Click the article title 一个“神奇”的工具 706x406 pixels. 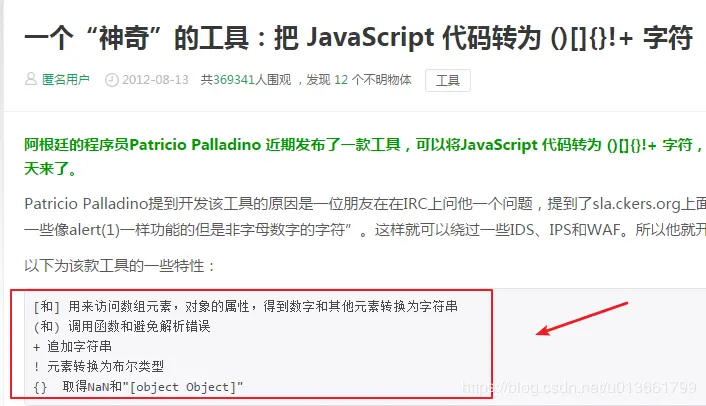358,37
